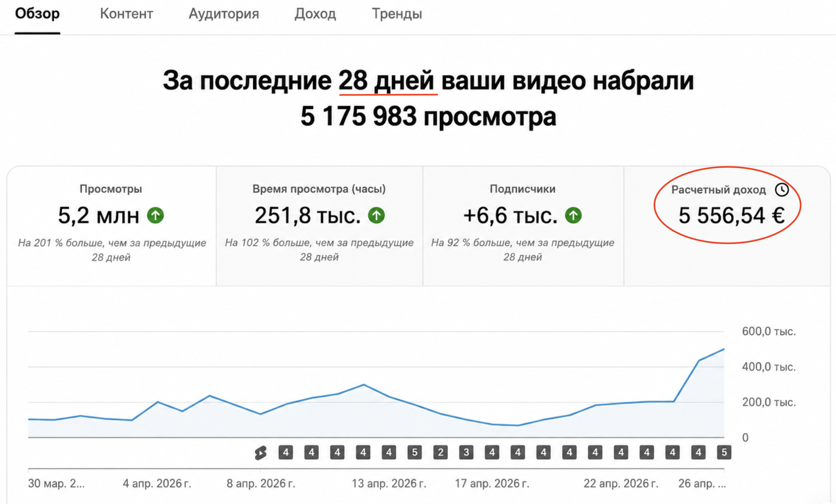Screen dimensions: 836x504
Task: Click the 200,0 тыс. axis label
Action: 769,402
